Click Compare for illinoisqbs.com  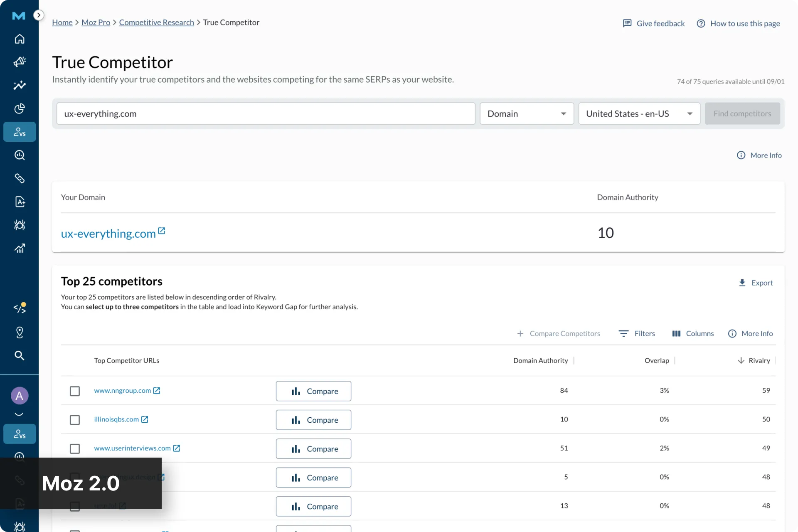coord(313,420)
